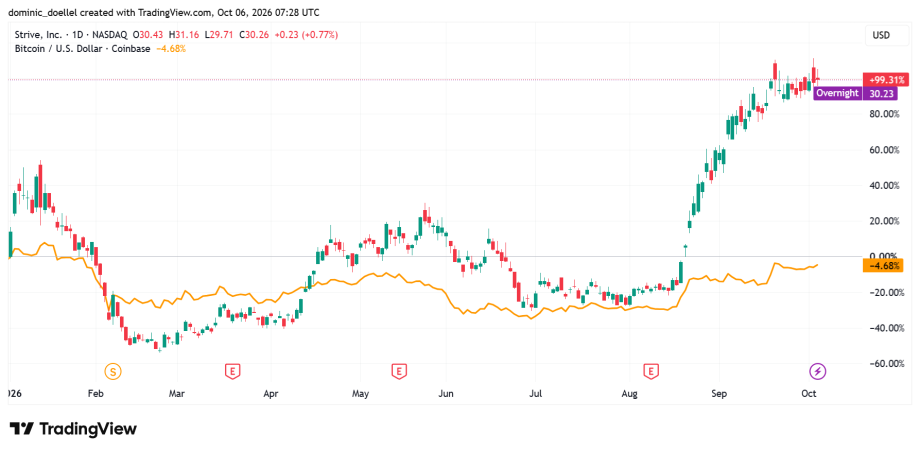Open the August earnings marker
920x453 pixels.
coord(650,371)
